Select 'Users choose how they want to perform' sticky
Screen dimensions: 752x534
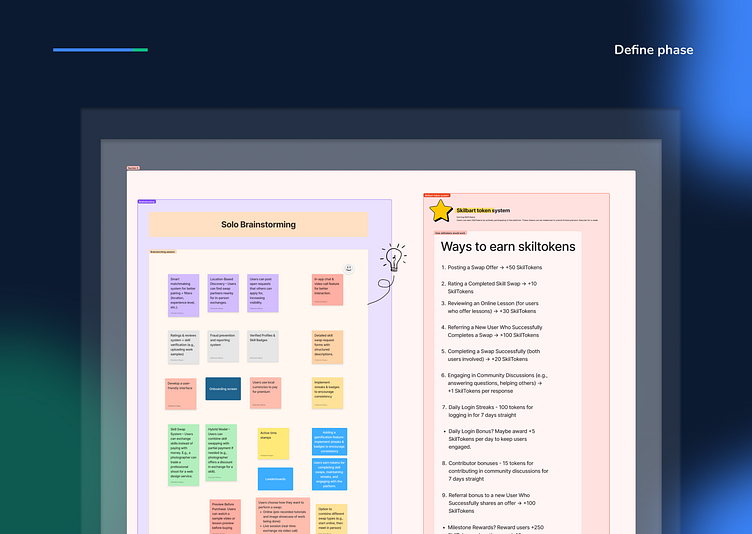click(x=283, y=516)
